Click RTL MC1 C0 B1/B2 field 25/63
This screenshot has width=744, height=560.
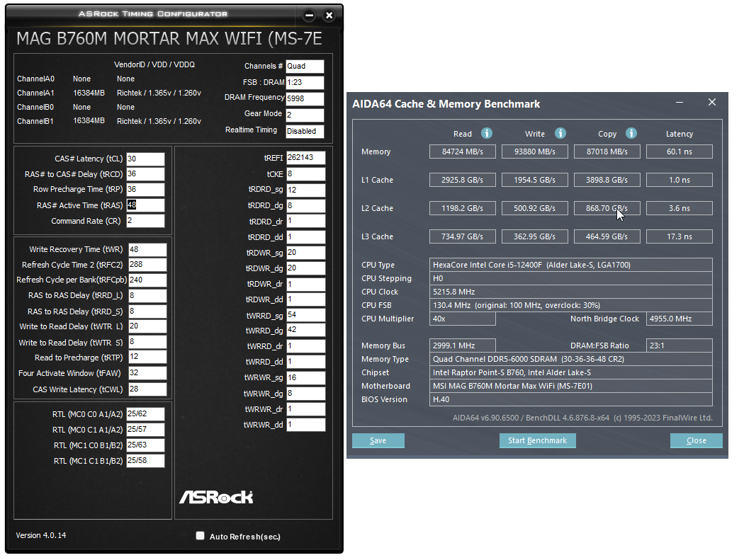click(x=145, y=445)
